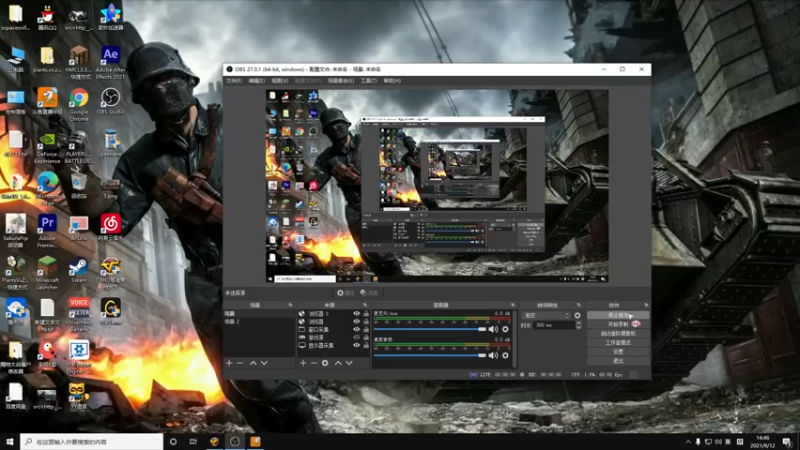Open the 渐变 transition dropdown
The image size is (800, 450).
tap(545, 315)
